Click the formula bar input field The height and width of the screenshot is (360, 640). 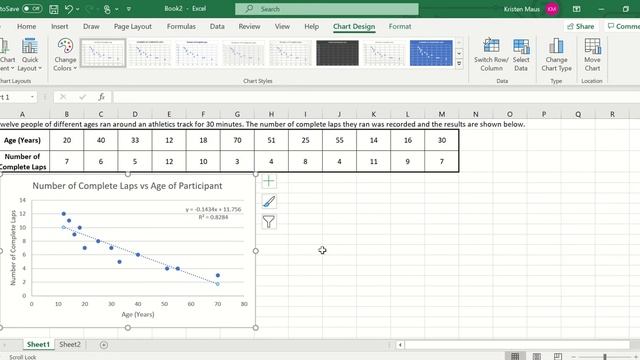point(376,97)
